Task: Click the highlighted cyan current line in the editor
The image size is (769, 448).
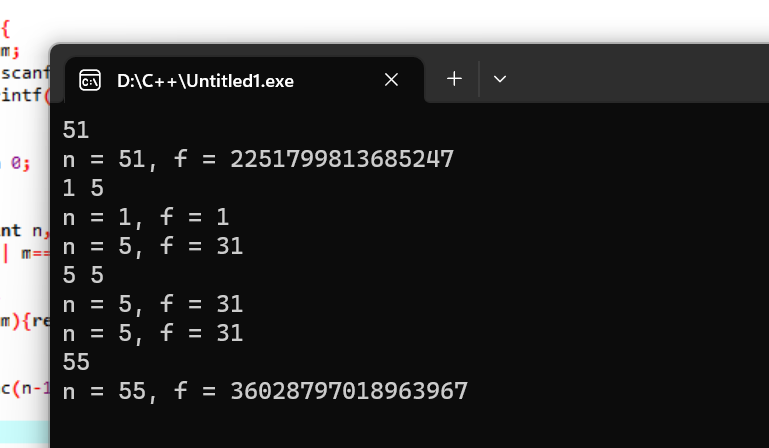Action: pos(24,432)
